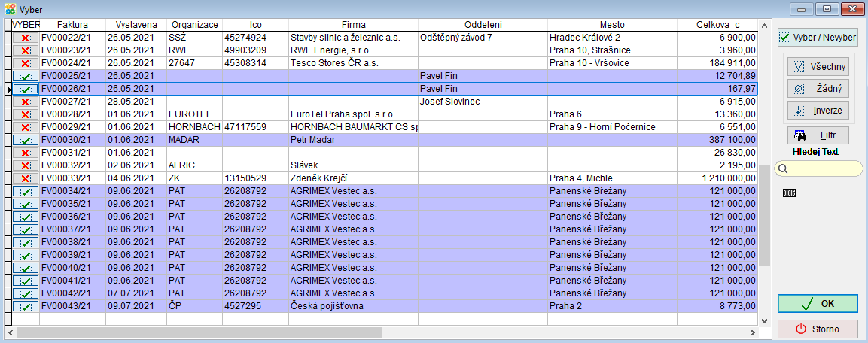Invert the selection with Inverze button

(x=819, y=110)
